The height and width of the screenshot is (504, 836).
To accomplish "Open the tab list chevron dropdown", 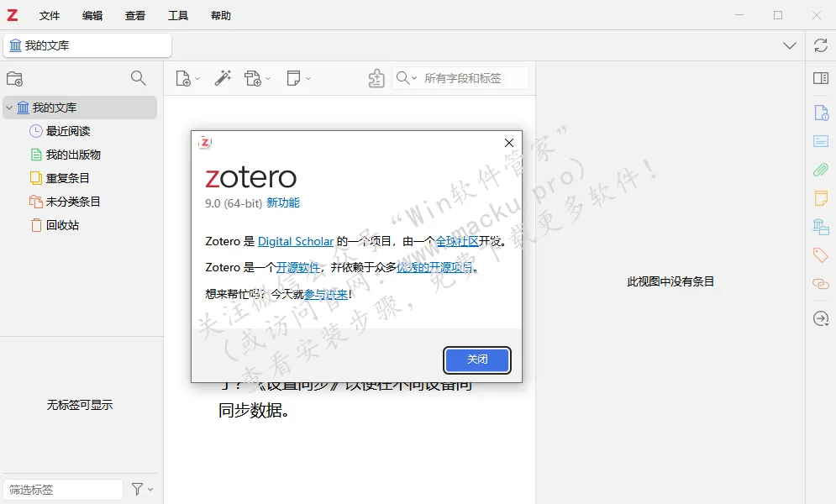I will (790, 46).
